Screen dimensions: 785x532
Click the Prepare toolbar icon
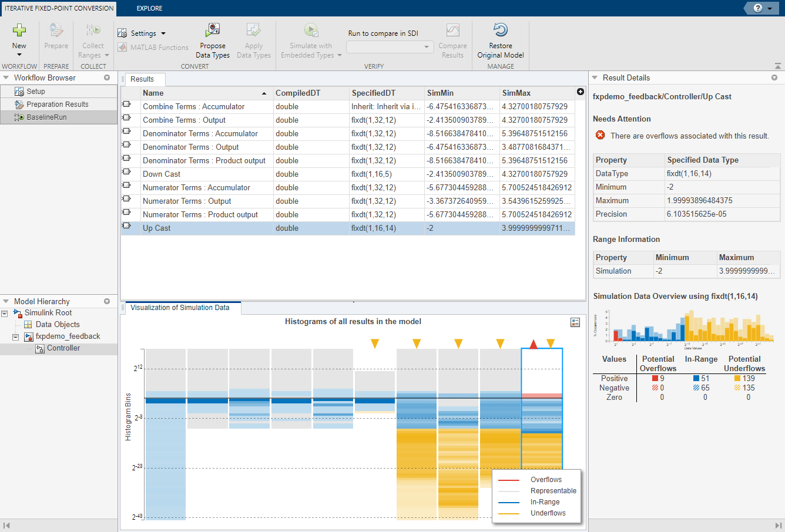click(x=56, y=30)
